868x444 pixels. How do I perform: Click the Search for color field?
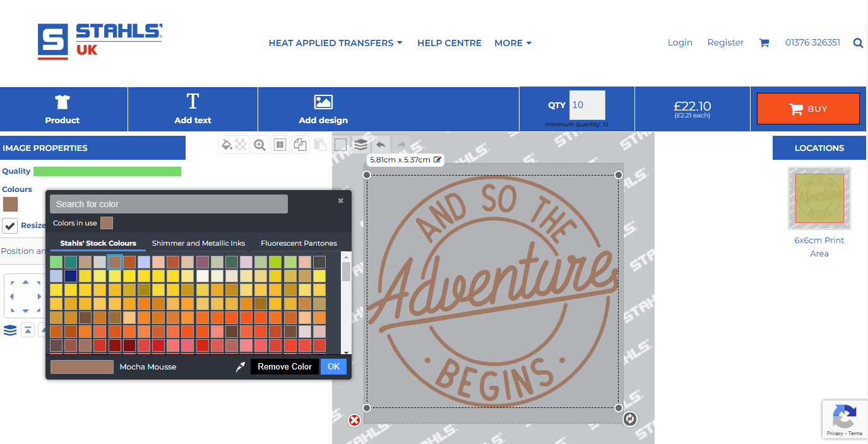click(x=169, y=204)
